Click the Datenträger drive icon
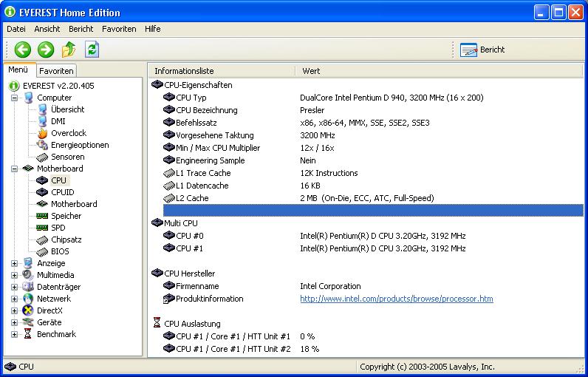This screenshot has width=588, height=377. click(x=28, y=287)
